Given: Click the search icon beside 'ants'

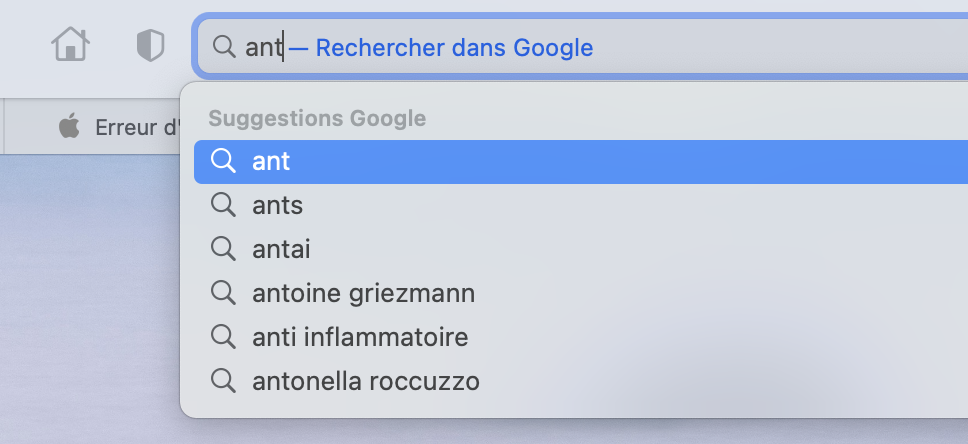Looking at the screenshot, I should tap(223, 205).
